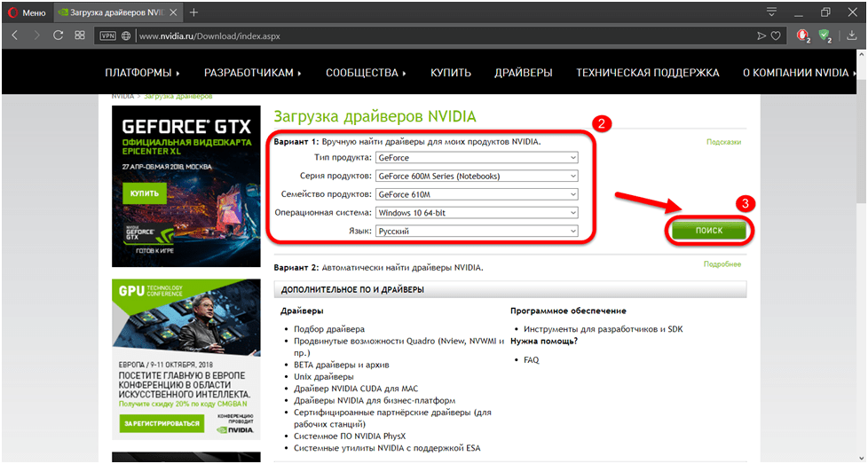Toggle the VPN badge in address bar
The height and width of the screenshot is (464, 868).
107,36
